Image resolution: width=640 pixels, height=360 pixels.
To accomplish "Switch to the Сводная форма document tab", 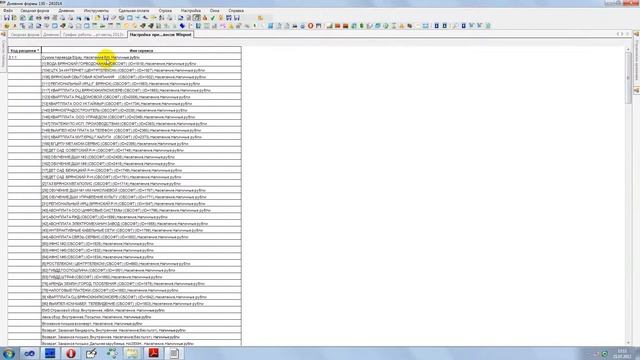I will pyautogui.click(x=25, y=35).
